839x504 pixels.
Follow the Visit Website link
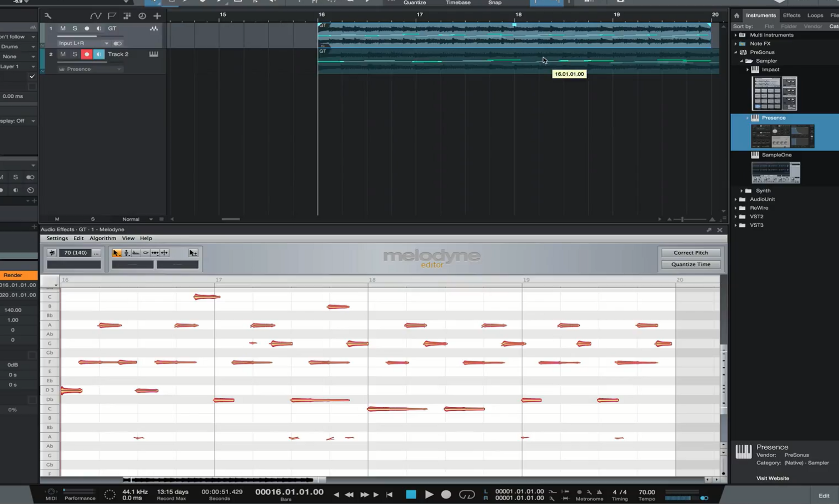pos(772,478)
